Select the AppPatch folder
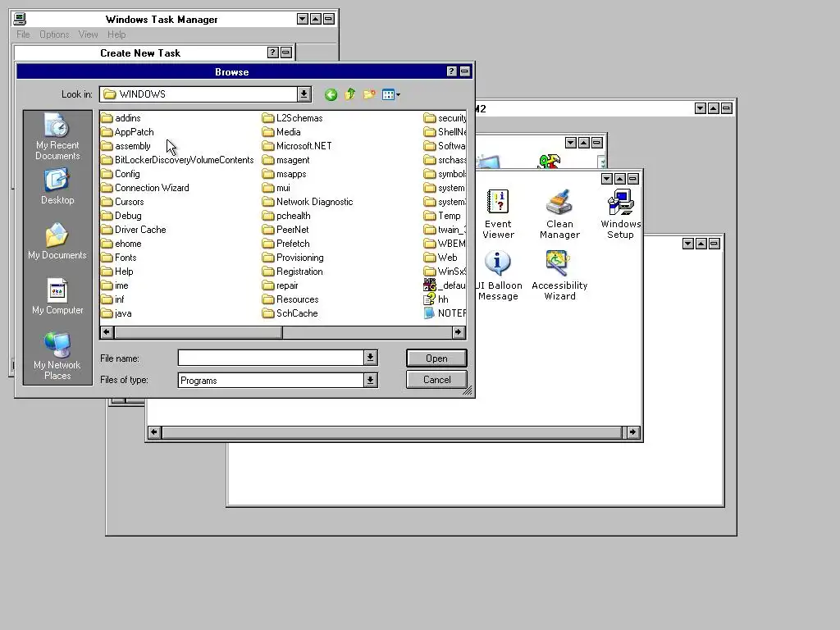 point(127,132)
